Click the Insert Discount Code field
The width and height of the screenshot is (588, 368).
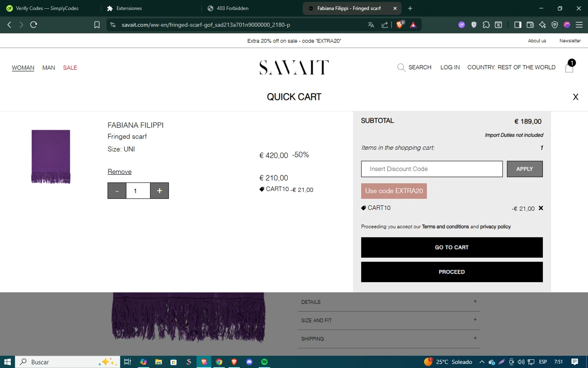(432, 169)
